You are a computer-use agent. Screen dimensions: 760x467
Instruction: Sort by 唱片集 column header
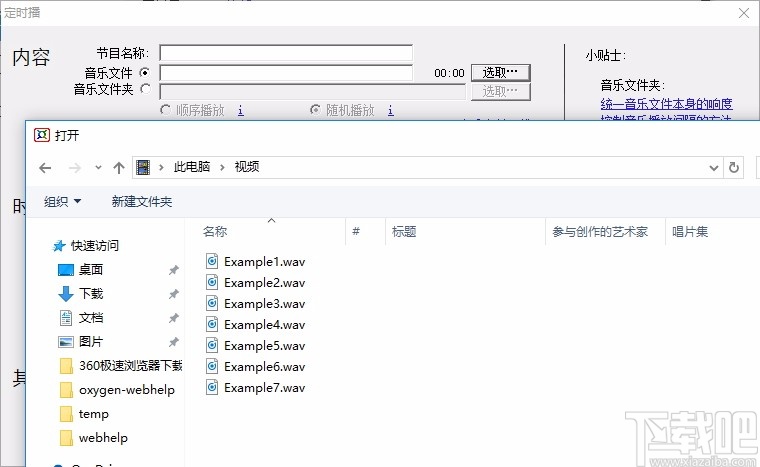click(690, 231)
